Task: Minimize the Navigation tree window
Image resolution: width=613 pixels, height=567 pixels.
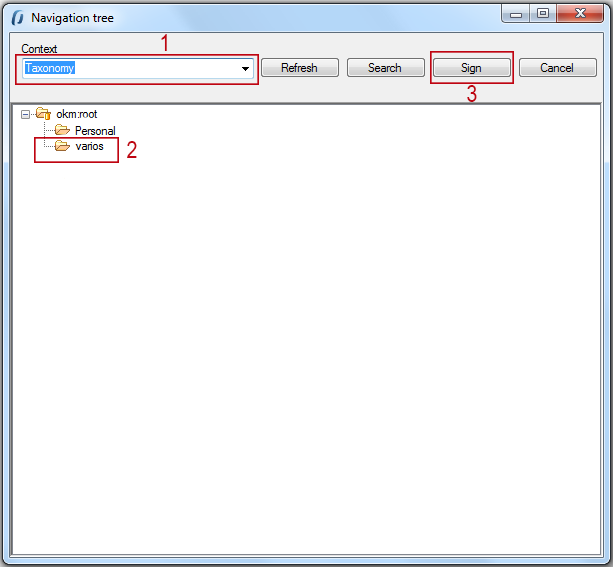Action: 516,14
